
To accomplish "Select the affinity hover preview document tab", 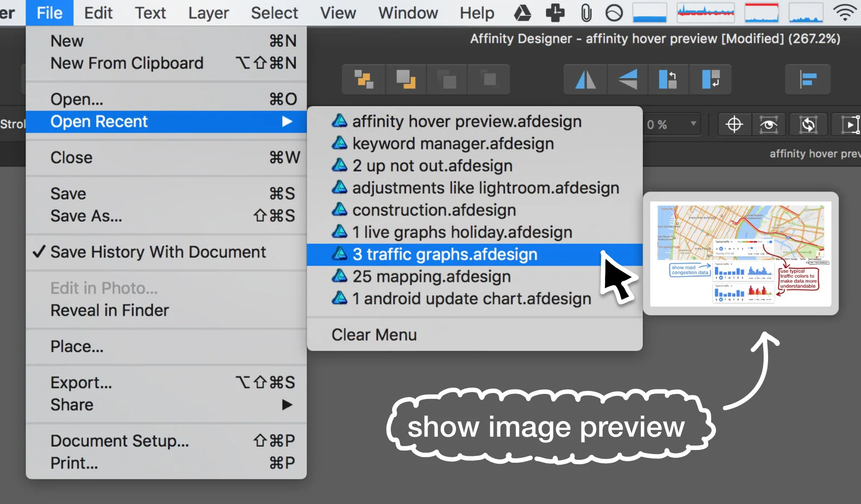I will [x=815, y=154].
